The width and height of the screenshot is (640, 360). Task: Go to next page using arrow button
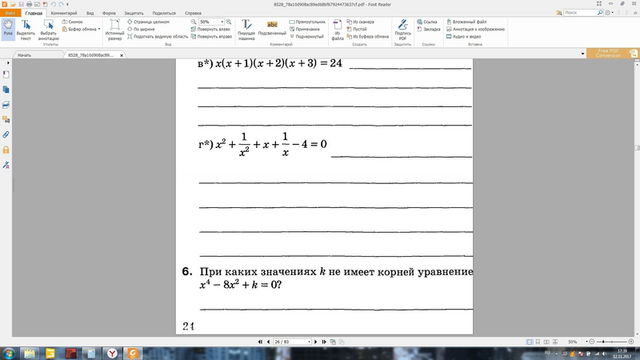coord(316,342)
